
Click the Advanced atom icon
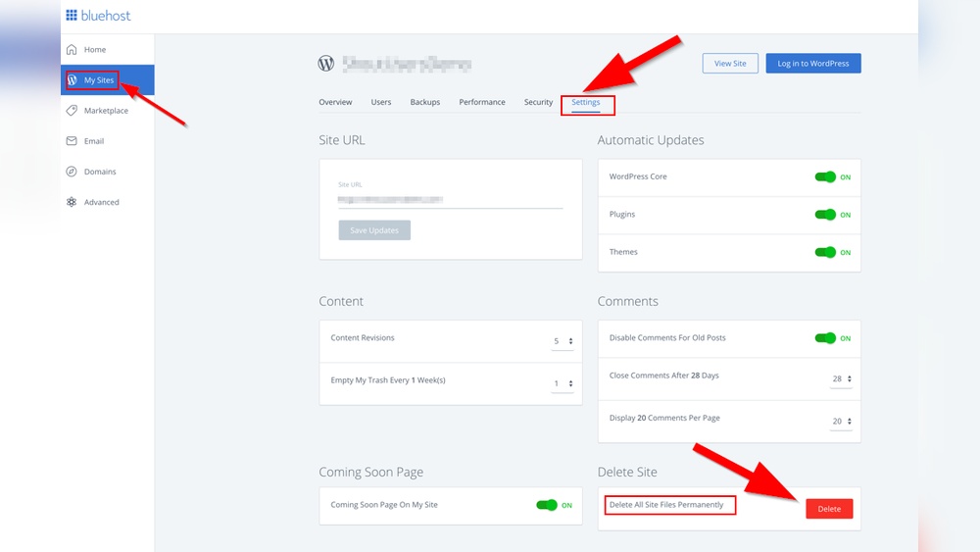click(72, 202)
